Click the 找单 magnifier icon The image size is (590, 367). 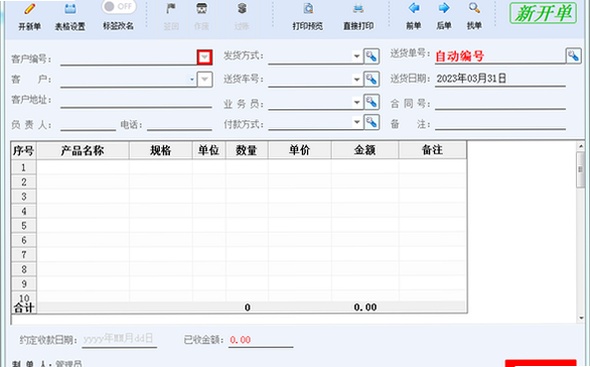(474, 8)
